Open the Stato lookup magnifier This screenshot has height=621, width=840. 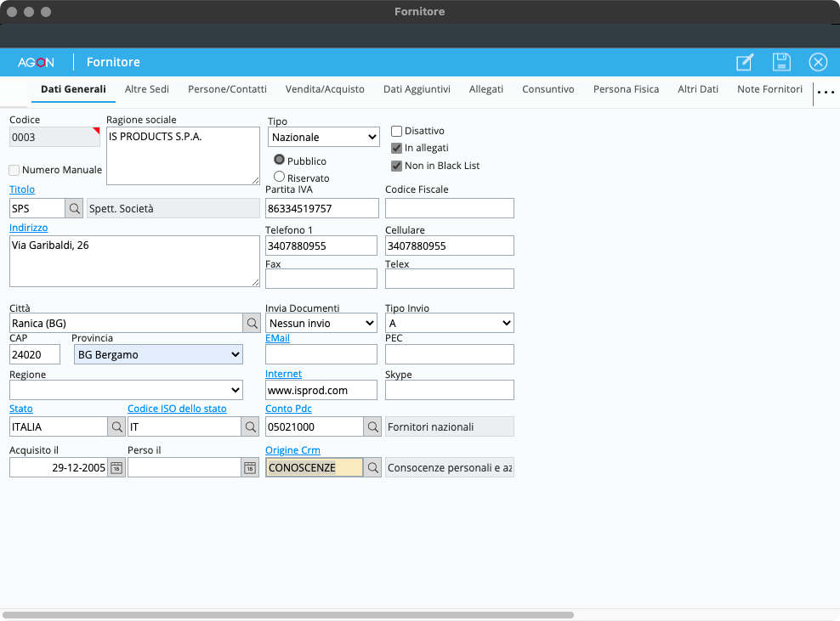[x=117, y=427]
